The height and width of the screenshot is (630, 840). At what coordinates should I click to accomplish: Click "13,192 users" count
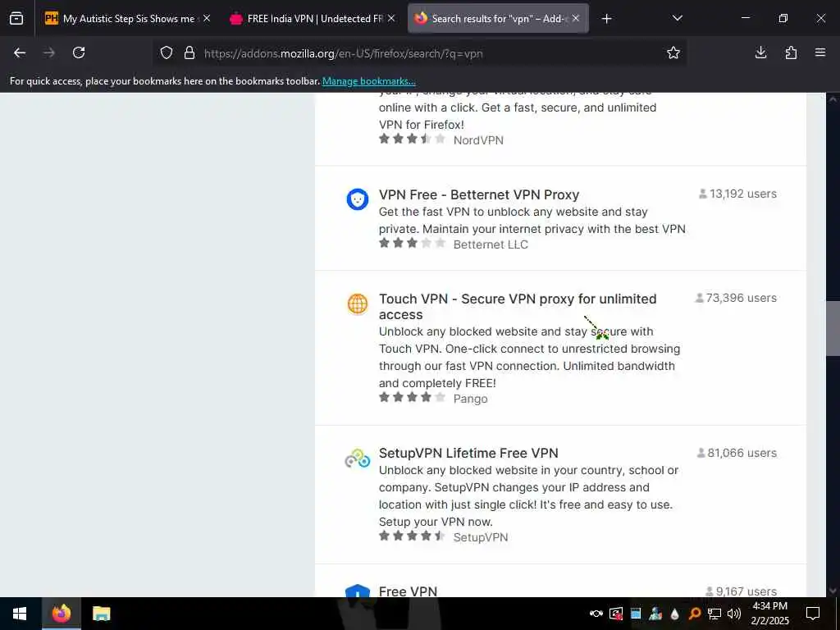point(737,194)
